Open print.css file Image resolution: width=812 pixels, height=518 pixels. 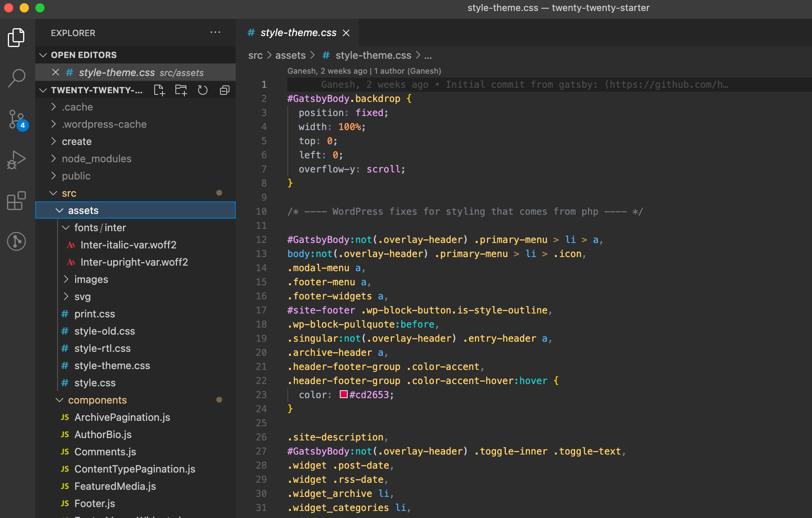tap(135, 314)
